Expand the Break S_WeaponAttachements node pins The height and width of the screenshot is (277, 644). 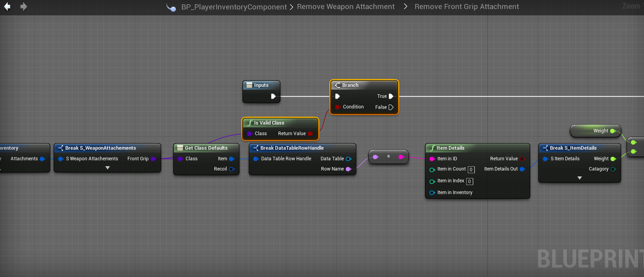point(107,168)
